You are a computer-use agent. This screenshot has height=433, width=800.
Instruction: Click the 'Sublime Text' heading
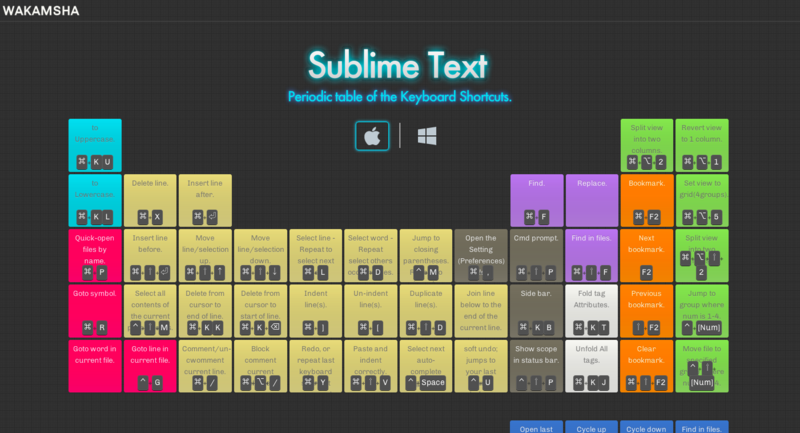point(398,65)
